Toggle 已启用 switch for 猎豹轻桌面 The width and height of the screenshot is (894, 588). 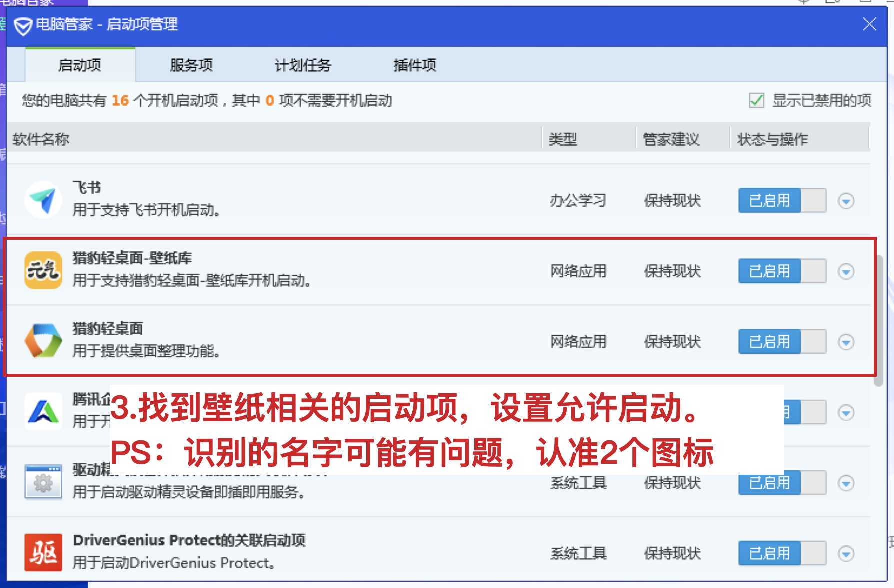(x=782, y=341)
